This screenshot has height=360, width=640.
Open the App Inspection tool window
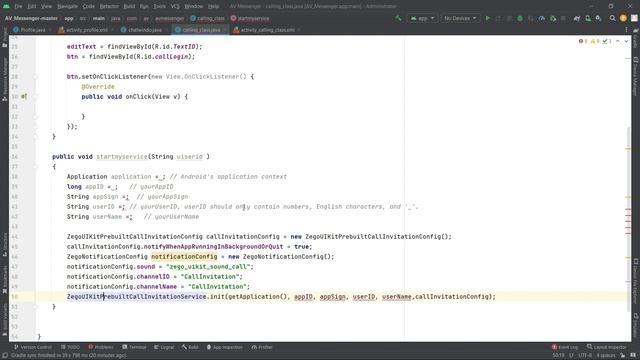[224, 347]
